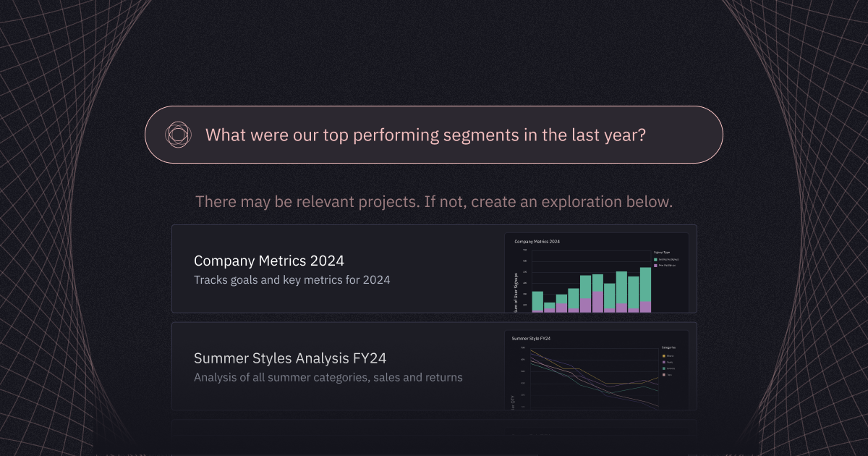This screenshot has width=868, height=456.
Task: Select the tallest rightmost bar in Company Metrics chart
Action: [x=645, y=290]
